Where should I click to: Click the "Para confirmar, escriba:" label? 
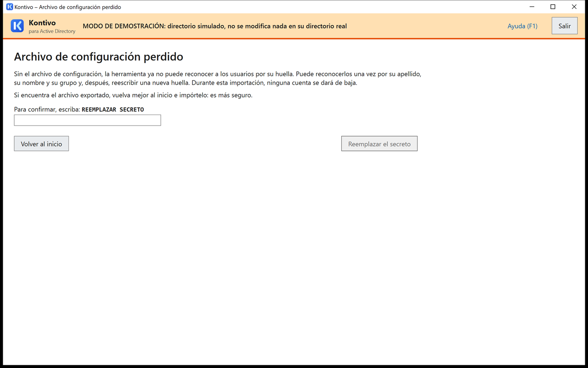click(x=47, y=109)
